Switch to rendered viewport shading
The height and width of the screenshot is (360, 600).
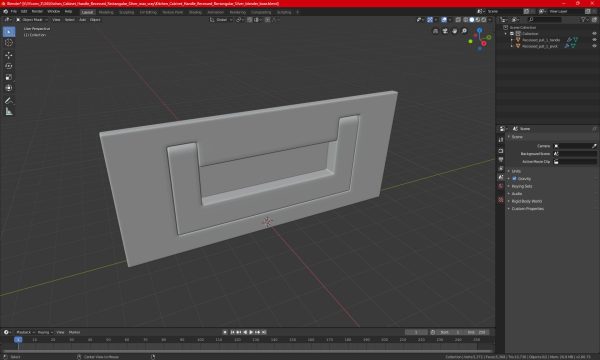click(484, 20)
